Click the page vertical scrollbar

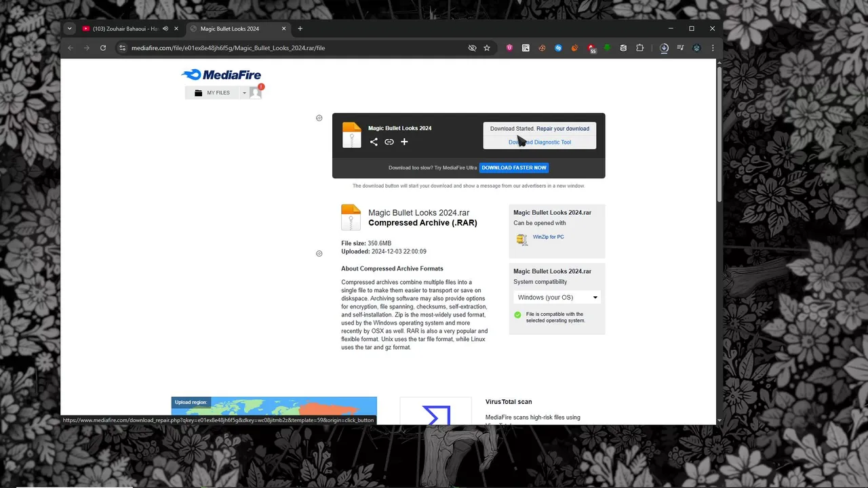pos(719,133)
